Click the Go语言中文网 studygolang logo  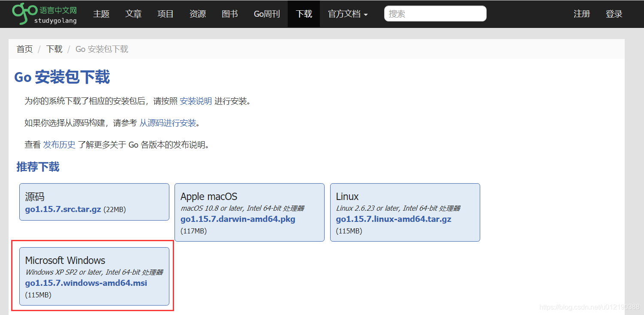(x=45, y=14)
